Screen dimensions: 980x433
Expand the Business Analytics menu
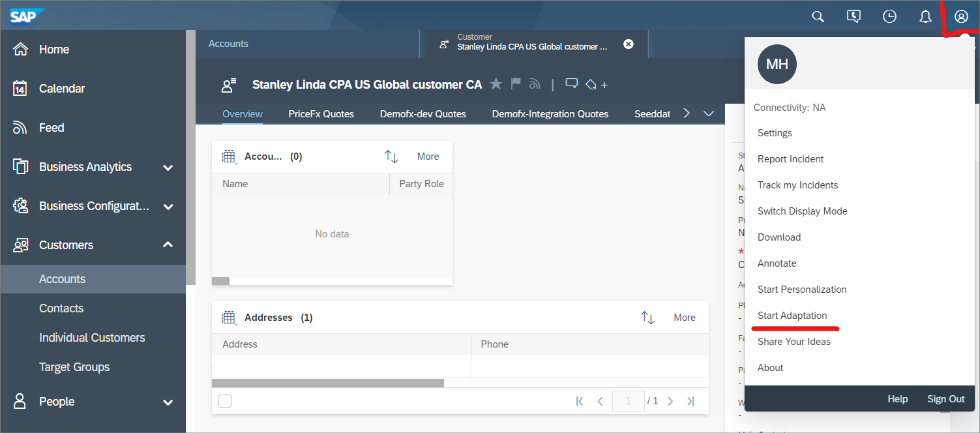(x=168, y=168)
